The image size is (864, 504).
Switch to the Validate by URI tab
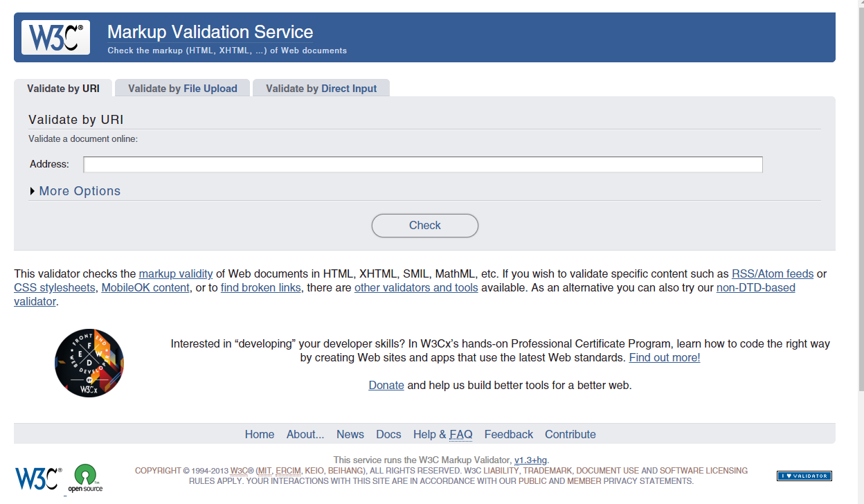[x=63, y=89]
